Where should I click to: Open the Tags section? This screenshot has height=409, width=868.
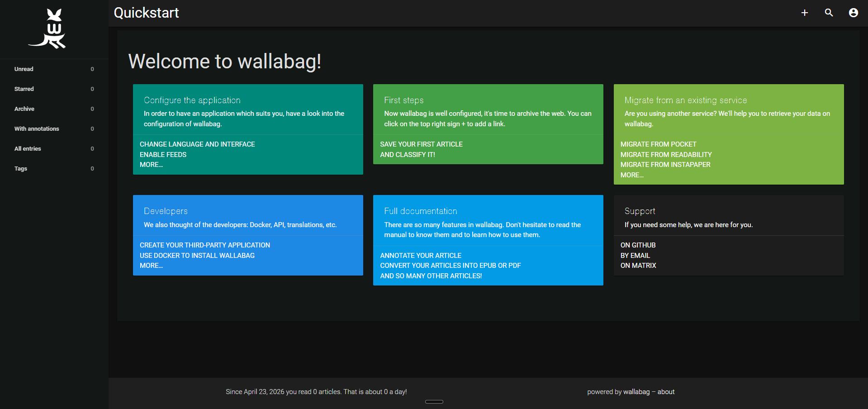click(x=21, y=168)
